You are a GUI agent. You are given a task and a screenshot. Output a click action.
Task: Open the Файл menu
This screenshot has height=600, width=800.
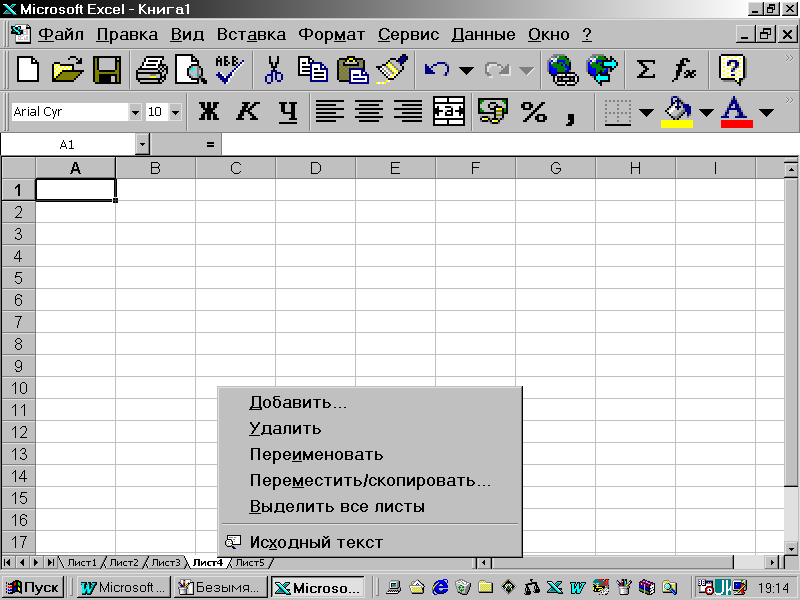tap(61, 34)
